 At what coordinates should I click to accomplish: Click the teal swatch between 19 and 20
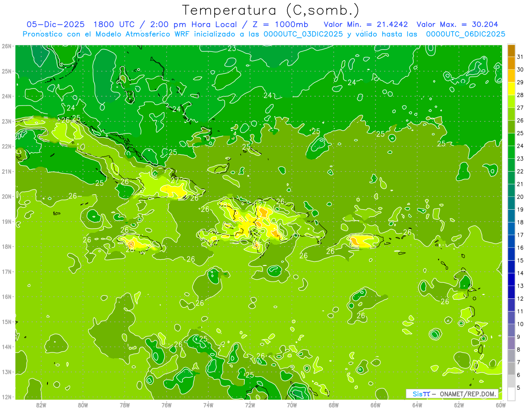click(511, 203)
